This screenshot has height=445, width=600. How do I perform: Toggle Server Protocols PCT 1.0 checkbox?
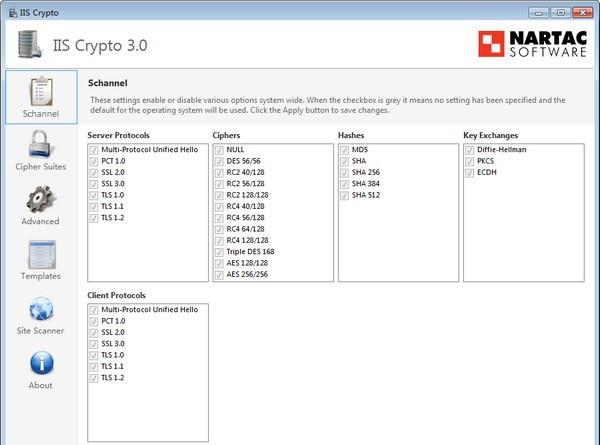[x=93, y=161]
